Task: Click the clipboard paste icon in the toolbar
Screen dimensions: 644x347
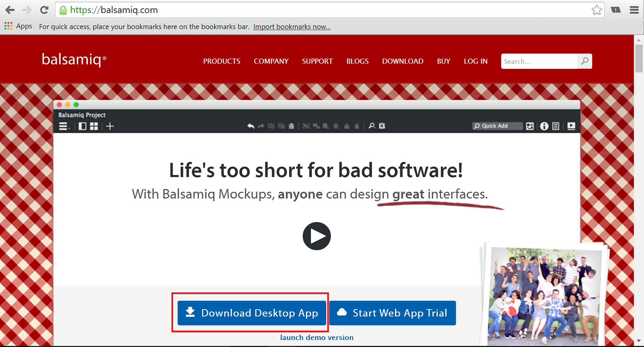Action: [292, 126]
